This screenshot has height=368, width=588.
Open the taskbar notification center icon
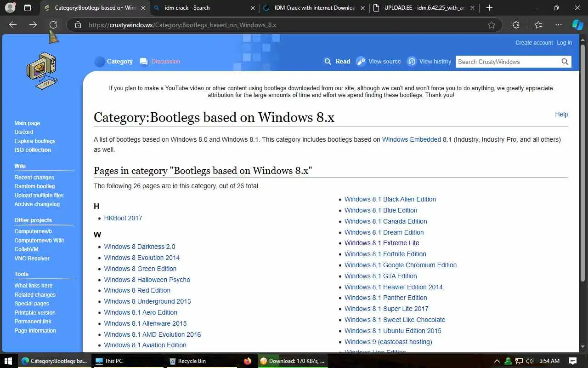point(573,361)
